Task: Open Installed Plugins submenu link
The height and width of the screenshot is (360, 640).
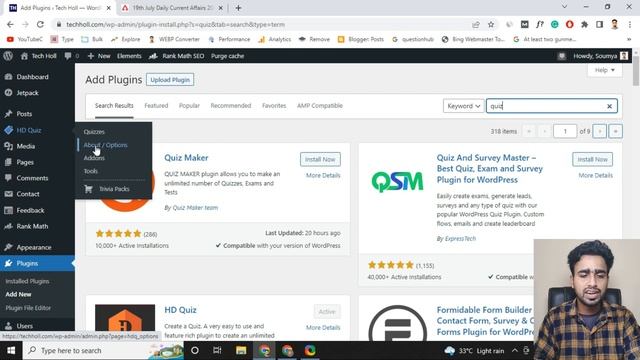Action: click(27, 281)
